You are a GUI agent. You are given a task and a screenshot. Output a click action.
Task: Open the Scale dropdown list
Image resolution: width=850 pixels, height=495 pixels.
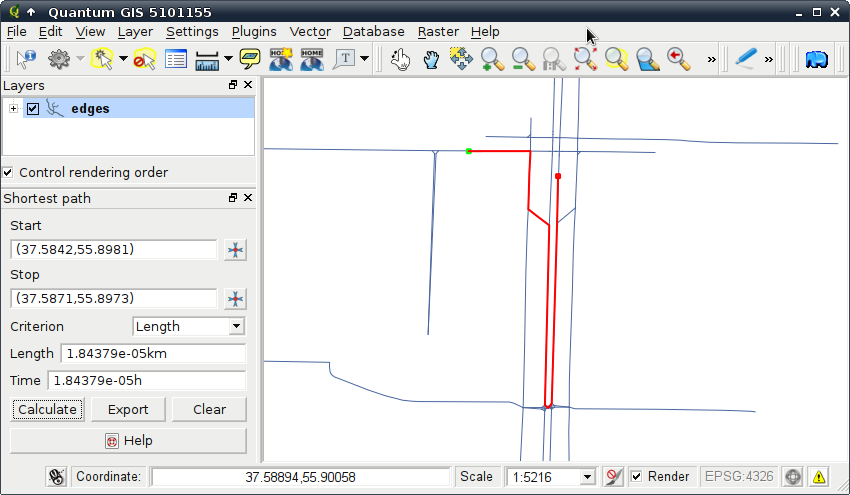pos(587,477)
